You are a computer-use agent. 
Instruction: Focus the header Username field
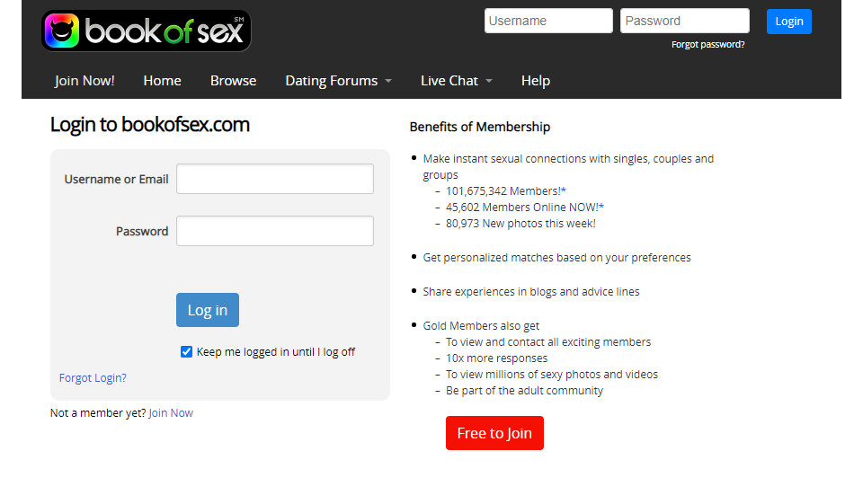548,21
